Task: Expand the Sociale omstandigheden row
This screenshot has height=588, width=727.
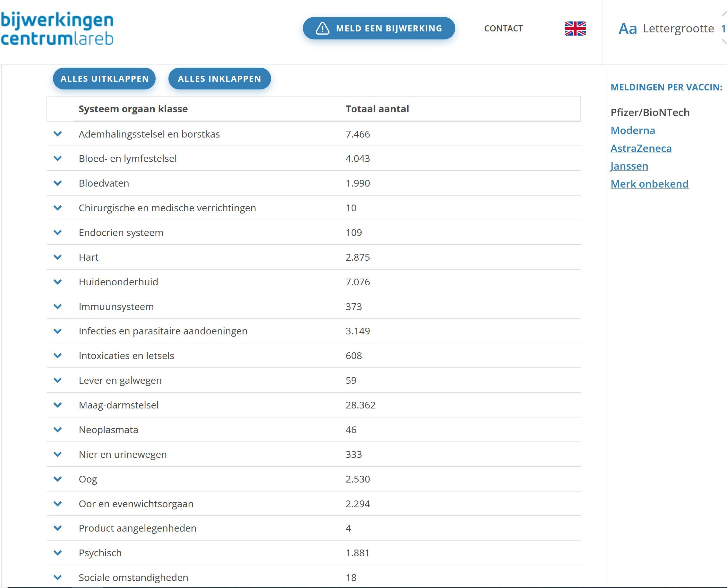Action: click(58, 577)
